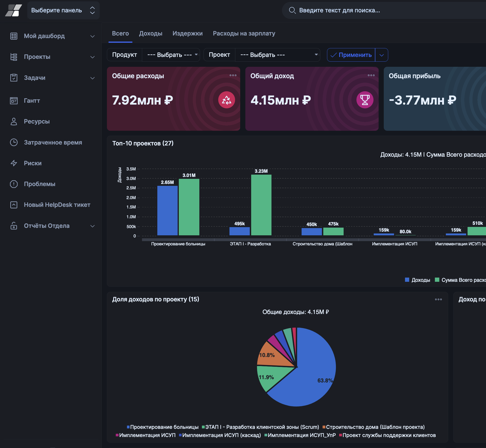Click the app logo in top-left corner
486x448 pixels.
(14, 11)
